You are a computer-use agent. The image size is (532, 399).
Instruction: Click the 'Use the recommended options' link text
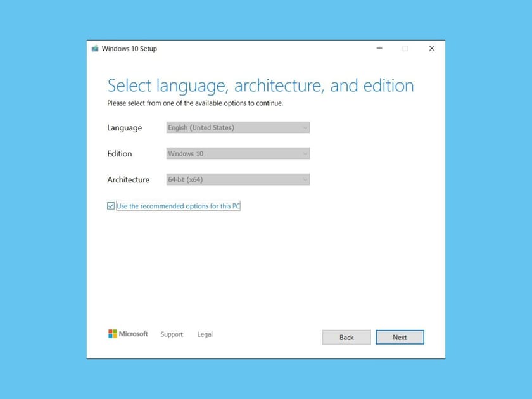pos(178,205)
